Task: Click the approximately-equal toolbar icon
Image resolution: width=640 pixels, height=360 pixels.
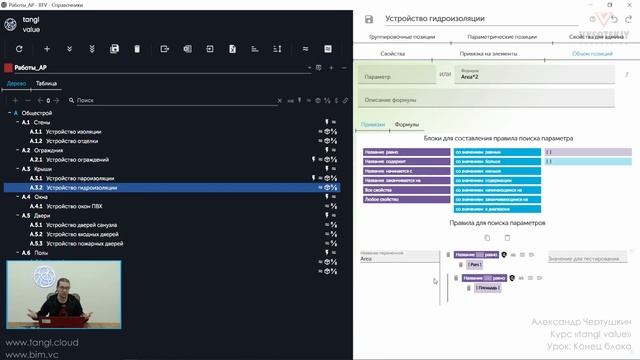Action: pos(305,49)
